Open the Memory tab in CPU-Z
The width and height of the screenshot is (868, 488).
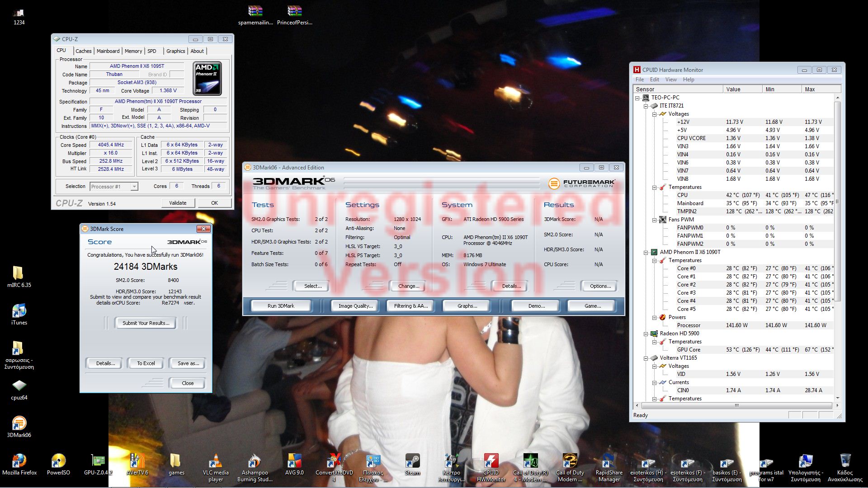click(133, 51)
